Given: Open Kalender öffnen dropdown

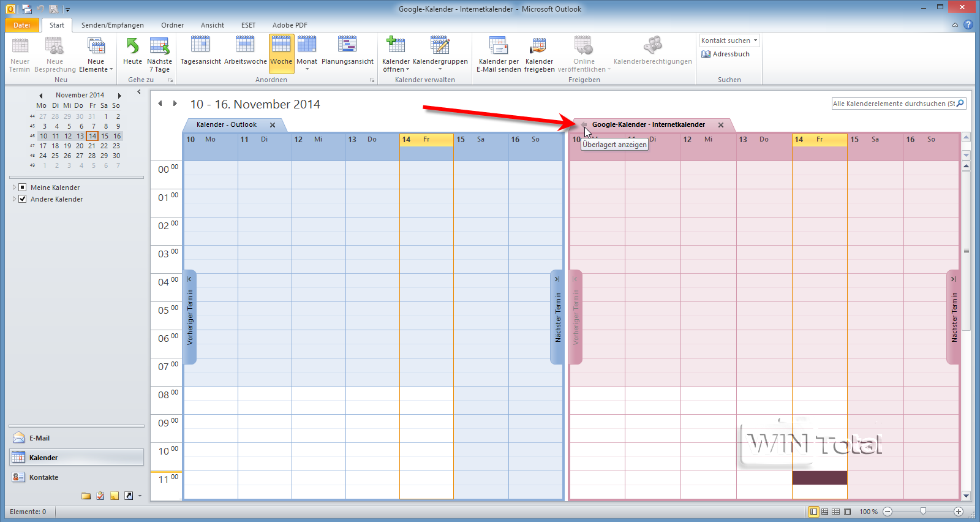Looking at the screenshot, I should tap(396, 53).
